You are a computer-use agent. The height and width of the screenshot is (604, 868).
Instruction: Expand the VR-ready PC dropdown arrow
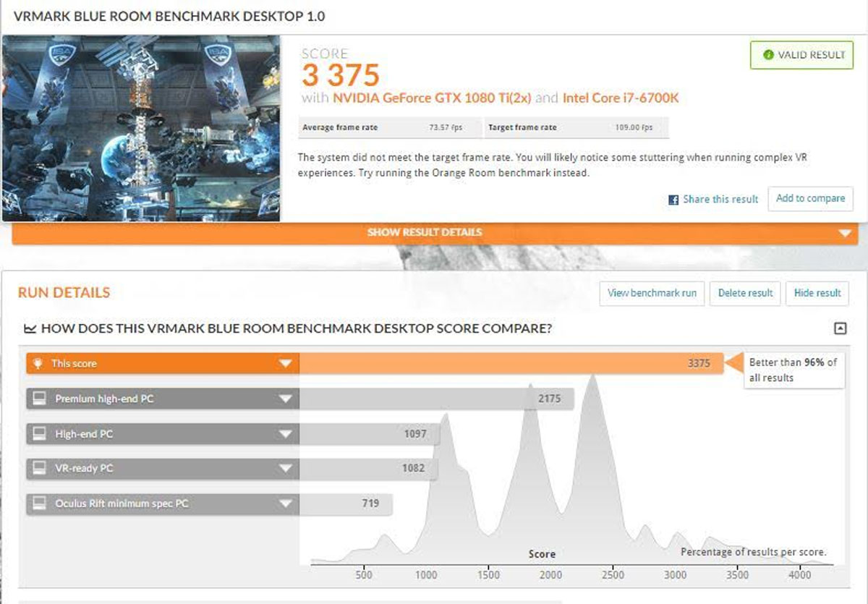tap(286, 468)
